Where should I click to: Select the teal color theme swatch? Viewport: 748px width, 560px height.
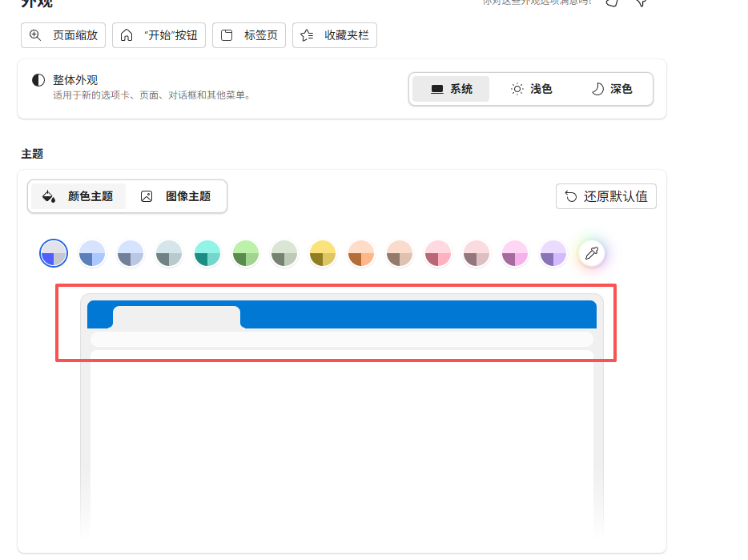[207, 252]
